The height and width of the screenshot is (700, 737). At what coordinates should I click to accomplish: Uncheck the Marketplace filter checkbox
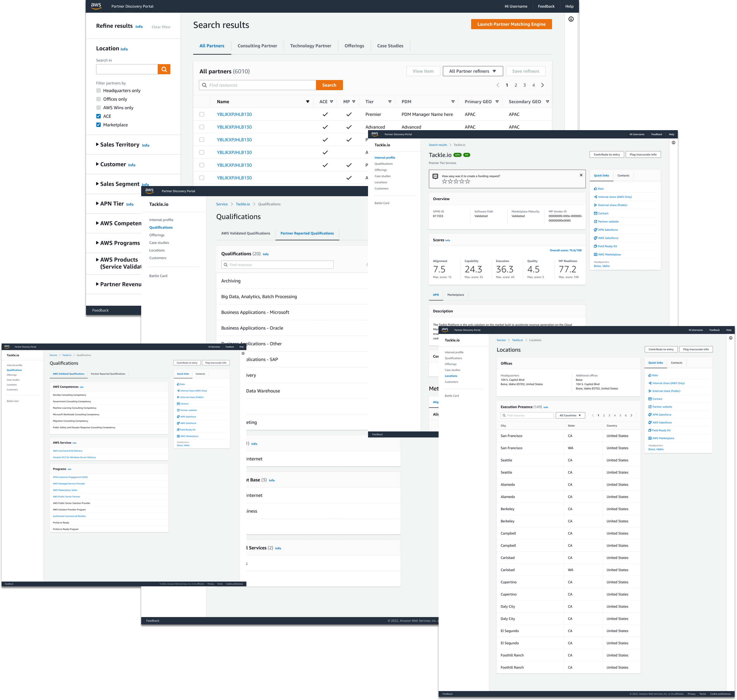[98, 125]
